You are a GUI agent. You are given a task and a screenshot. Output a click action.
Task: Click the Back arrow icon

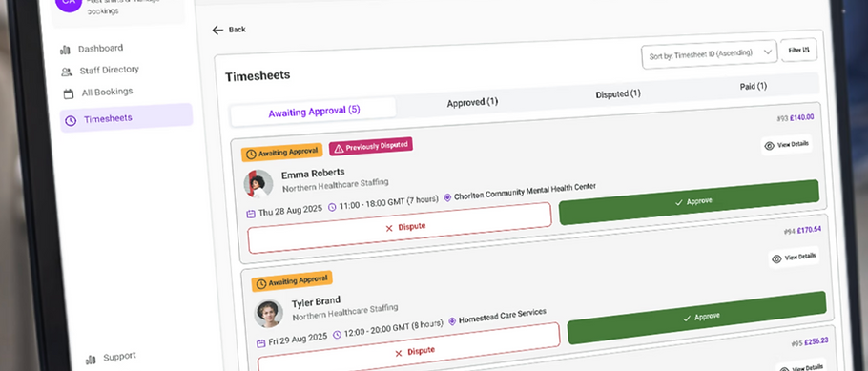[217, 30]
